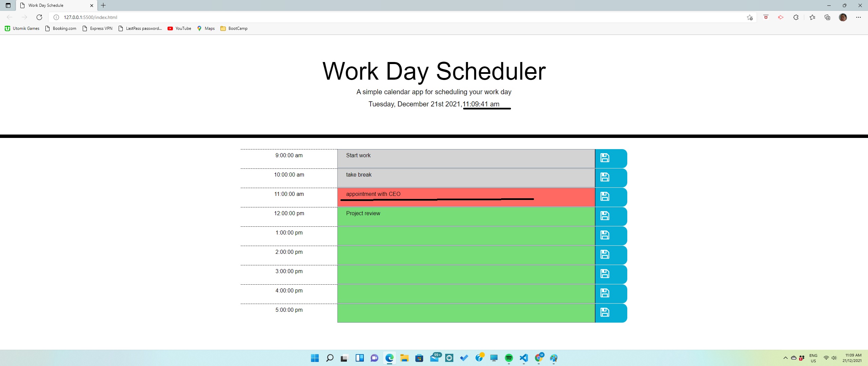Save the 9:00:00 am Start work entry

point(611,158)
